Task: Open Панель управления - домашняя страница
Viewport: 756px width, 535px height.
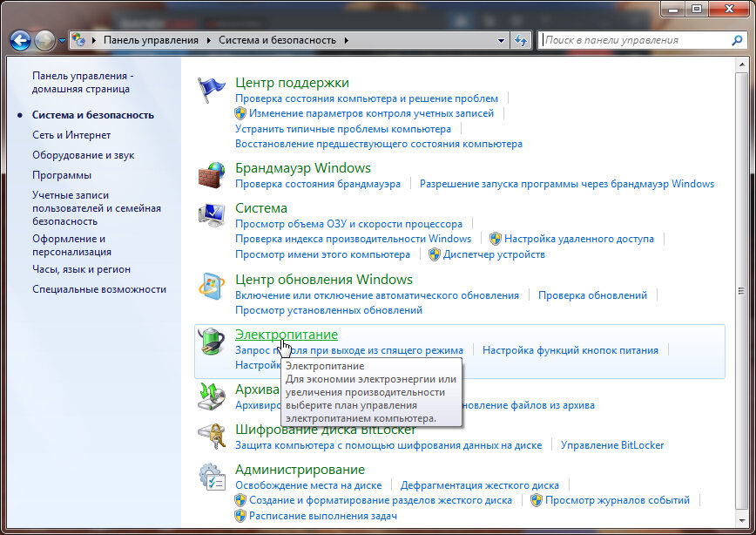Action: [x=83, y=82]
